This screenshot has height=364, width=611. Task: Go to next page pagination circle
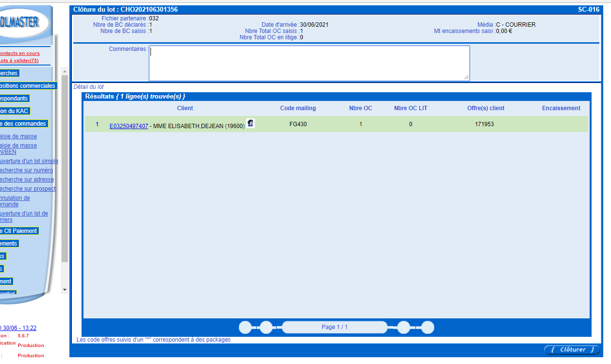tap(403, 328)
